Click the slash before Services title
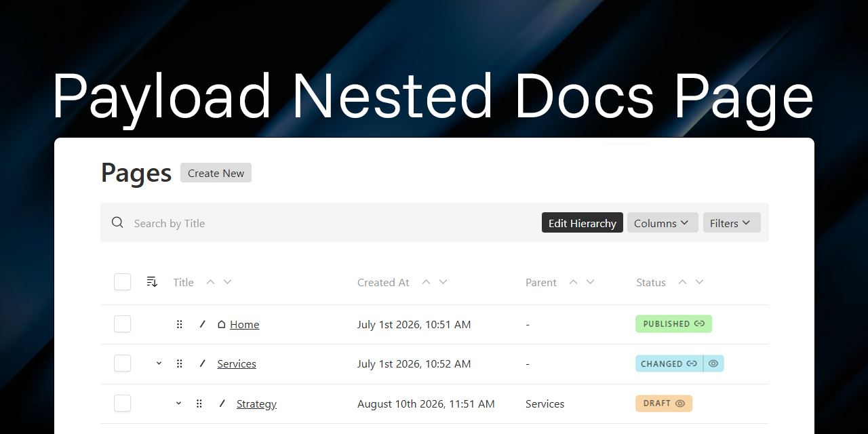The width and height of the screenshot is (868, 434). coord(202,363)
